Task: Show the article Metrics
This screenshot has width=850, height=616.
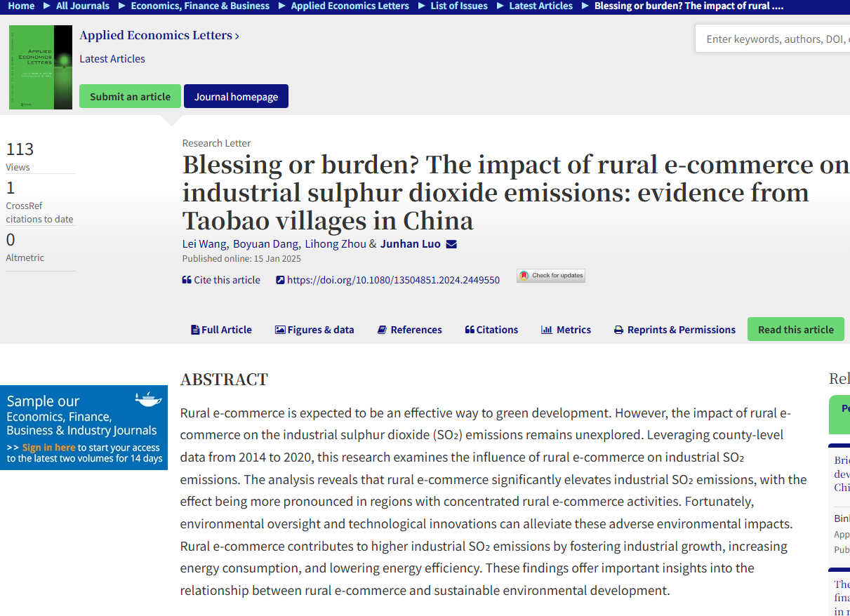Action: [566, 330]
